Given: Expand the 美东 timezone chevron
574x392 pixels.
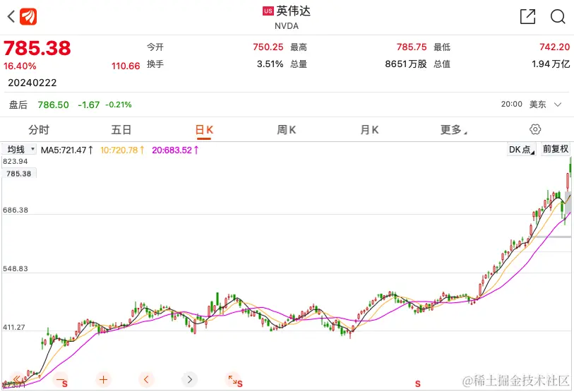Looking at the screenshot, I should tap(558, 105).
